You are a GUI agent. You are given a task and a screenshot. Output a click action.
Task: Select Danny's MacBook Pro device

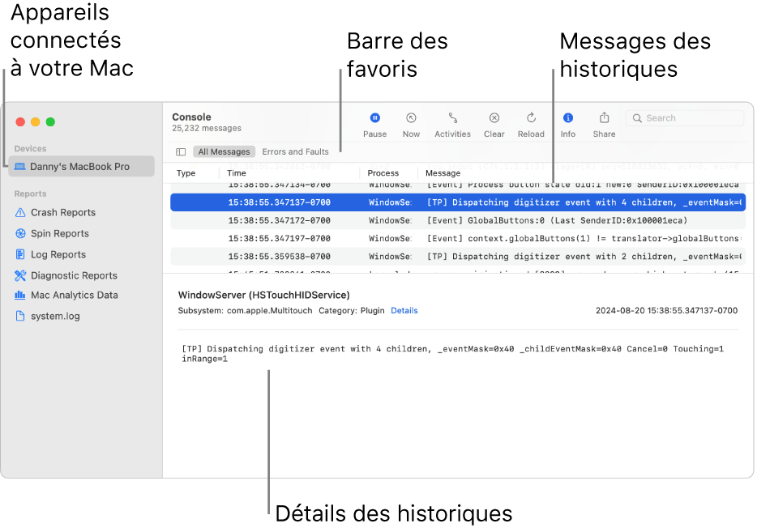coord(81,166)
